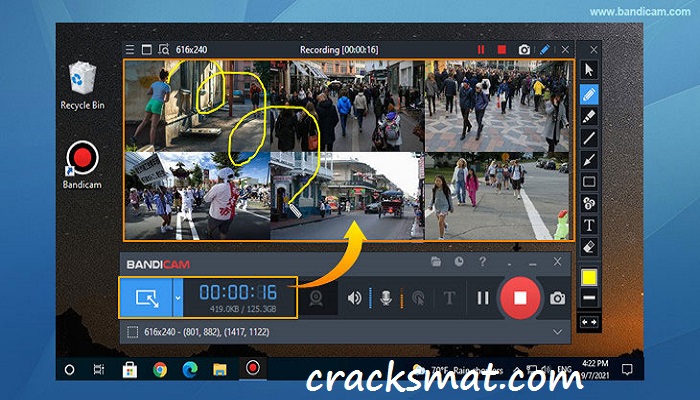
Task: Select the Arrow tool in drawing panel
Action: tap(589, 160)
